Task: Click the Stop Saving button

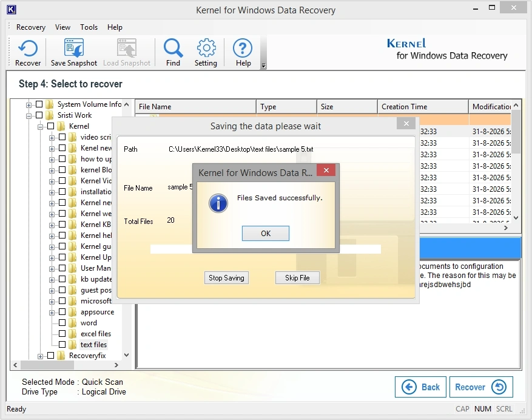Action: pyautogui.click(x=226, y=278)
